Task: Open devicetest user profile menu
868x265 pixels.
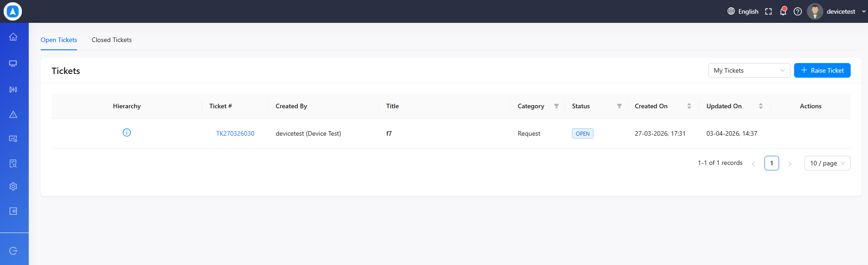Action: 837,11
